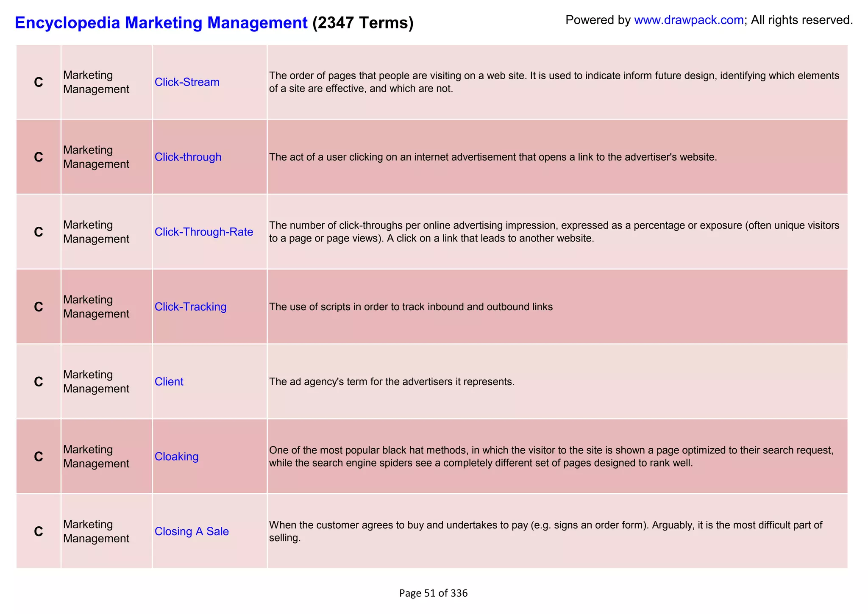Click Marketing Management category in Click-Through-Rate row
Viewport: 868px width, 614px height.
coord(96,232)
